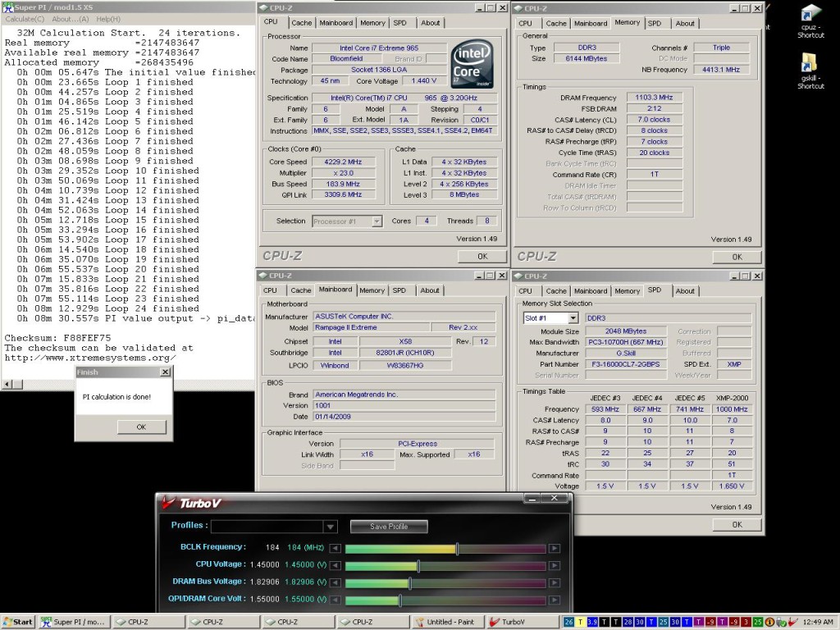This screenshot has height=630, width=840.
Task: Click the Intel Core i7 logo in CPU-Z
Action: pos(472,64)
